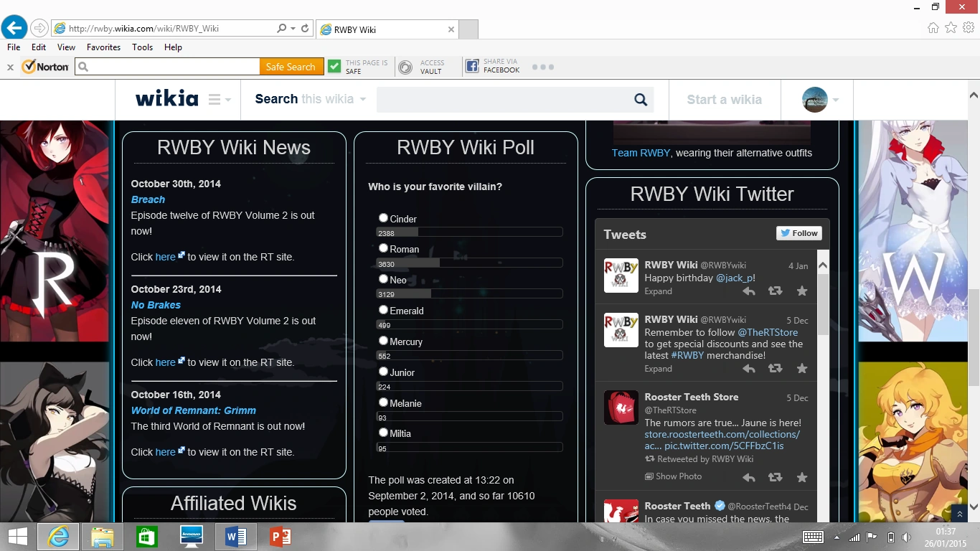The image size is (980, 551).
Task: Open the File menu
Action: (x=13, y=47)
